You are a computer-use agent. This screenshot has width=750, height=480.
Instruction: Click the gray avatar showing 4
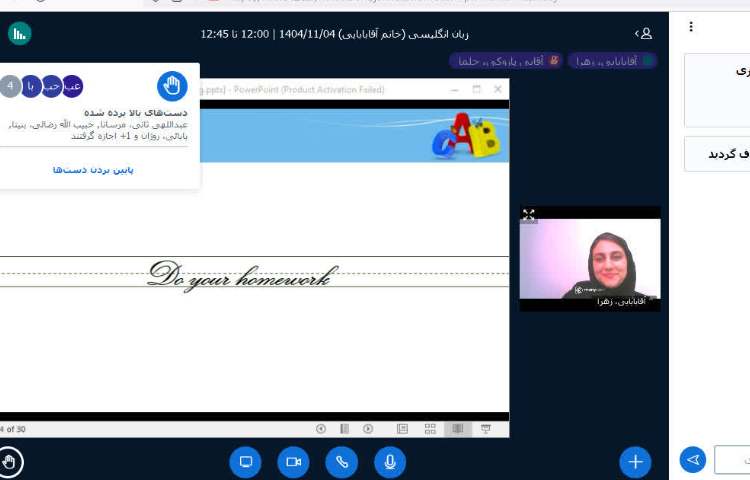click(x=10, y=87)
